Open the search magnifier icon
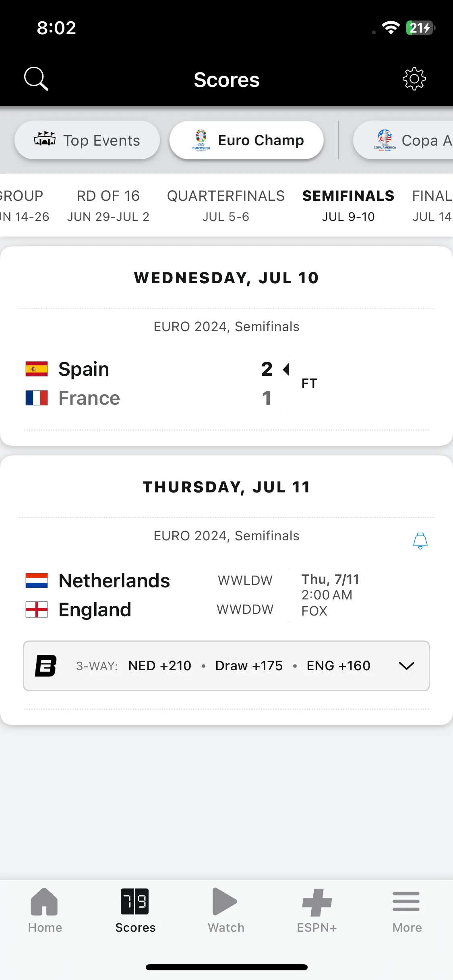The image size is (453, 980). coord(36,79)
